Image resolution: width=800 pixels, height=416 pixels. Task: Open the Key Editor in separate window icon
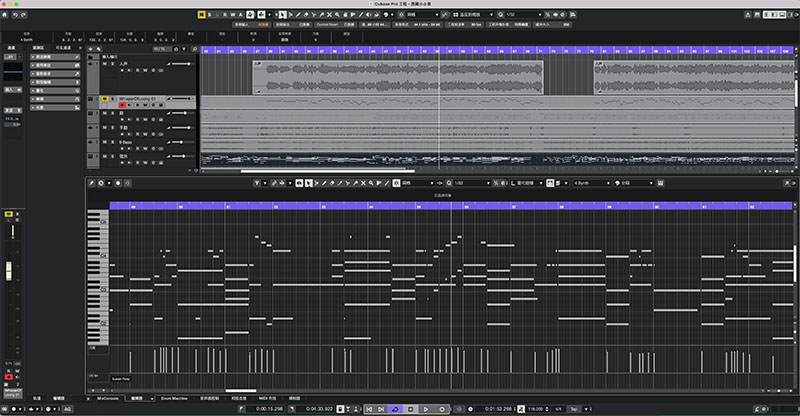(x=787, y=183)
